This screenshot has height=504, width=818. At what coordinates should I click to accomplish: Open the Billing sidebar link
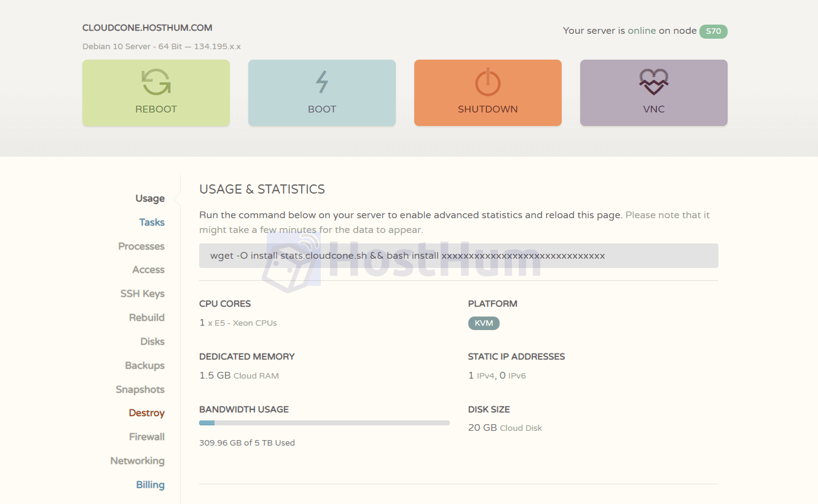(x=151, y=485)
